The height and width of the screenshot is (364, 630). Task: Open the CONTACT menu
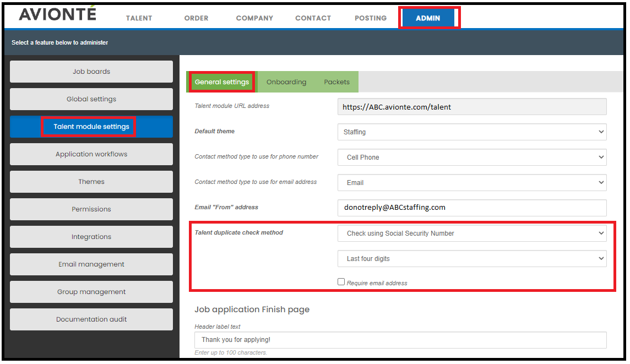tap(313, 18)
